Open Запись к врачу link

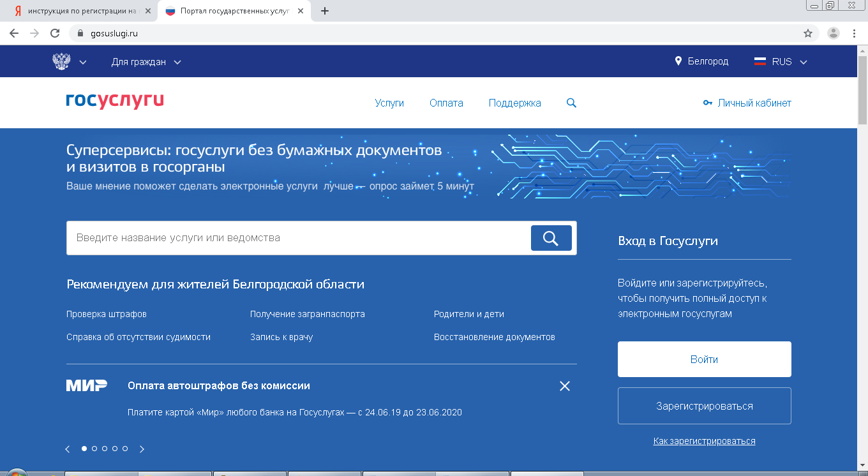click(281, 337)
